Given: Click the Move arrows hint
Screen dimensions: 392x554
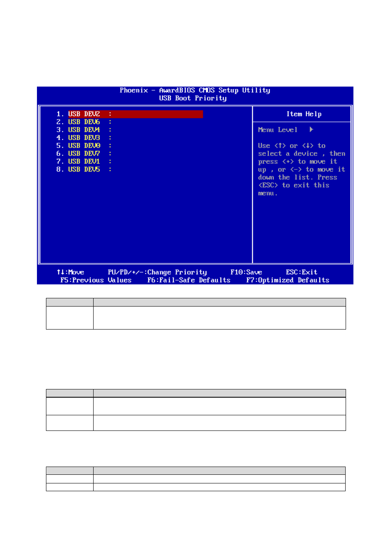Looking at the screenshot, I should [70, 272].
